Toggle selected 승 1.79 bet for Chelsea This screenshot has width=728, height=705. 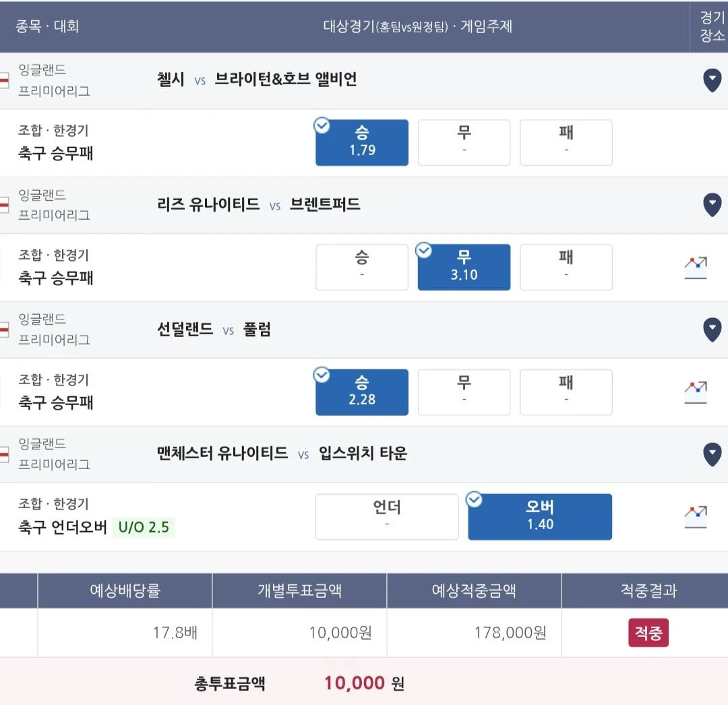pos(362,142)
